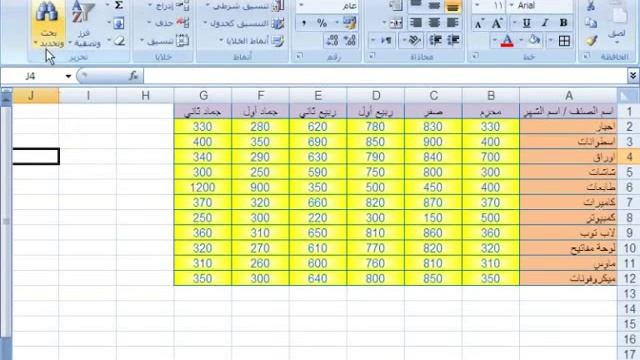Open the Arial font name dropdown
The height and width of the screenshot is (360, 640).
[511, 6]
